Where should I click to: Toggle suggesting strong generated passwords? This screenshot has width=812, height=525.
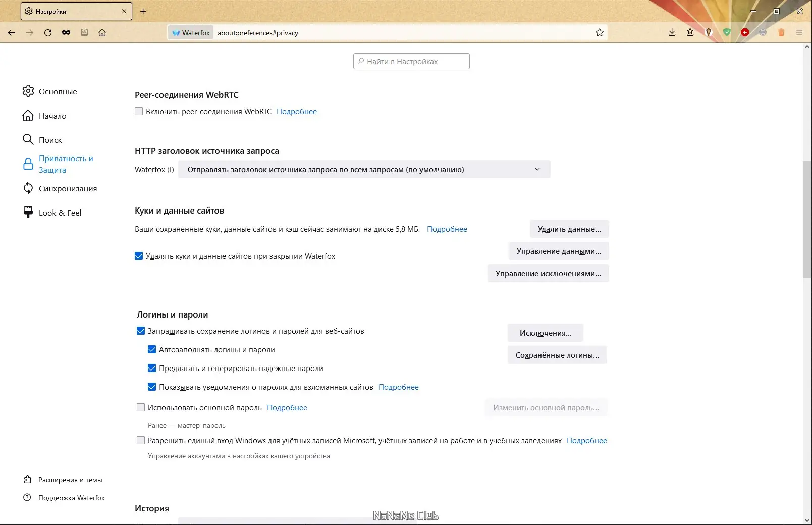point(152,368)
